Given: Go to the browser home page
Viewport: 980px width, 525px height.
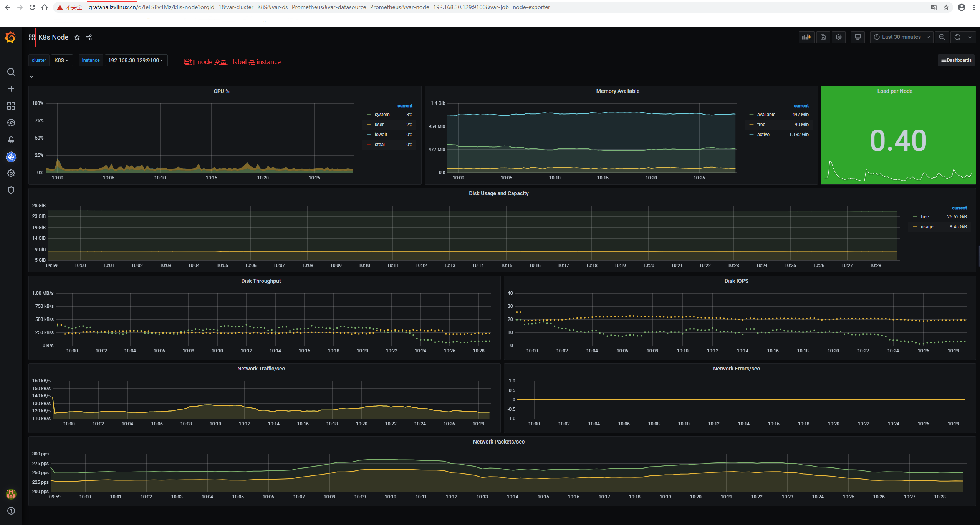Looking at the screenshot, I should click(x=45, y=7).
